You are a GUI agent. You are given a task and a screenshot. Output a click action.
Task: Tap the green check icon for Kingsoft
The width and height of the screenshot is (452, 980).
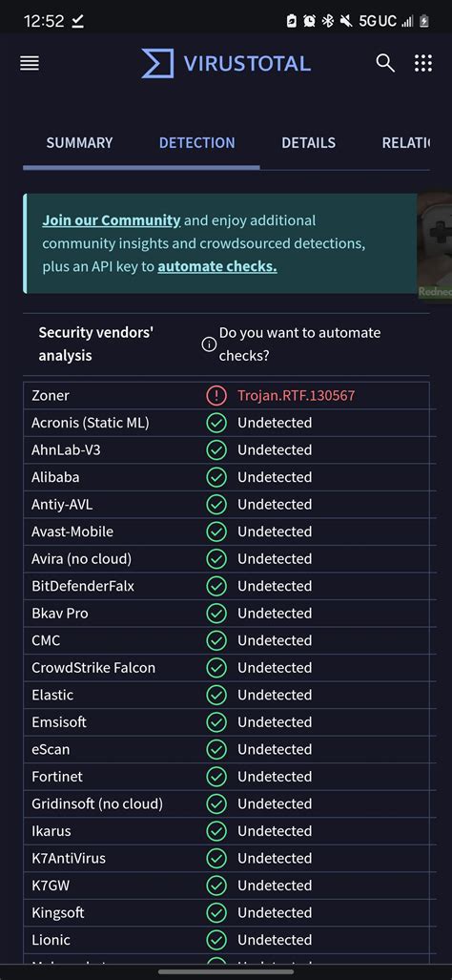(216, 913)
